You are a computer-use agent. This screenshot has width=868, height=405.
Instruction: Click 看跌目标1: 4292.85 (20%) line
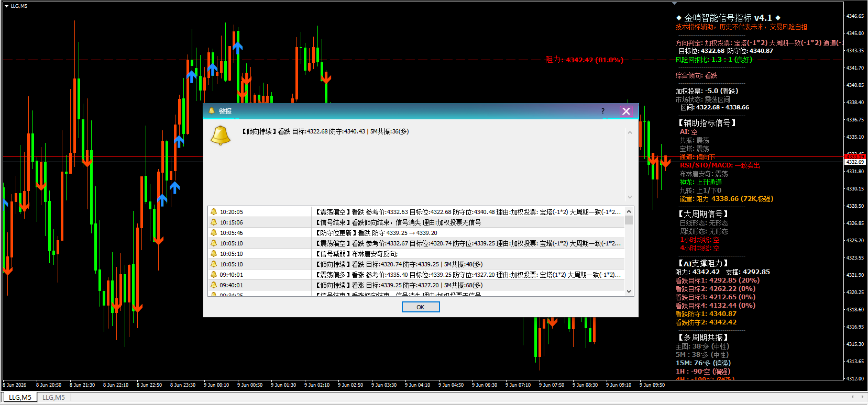717,280
